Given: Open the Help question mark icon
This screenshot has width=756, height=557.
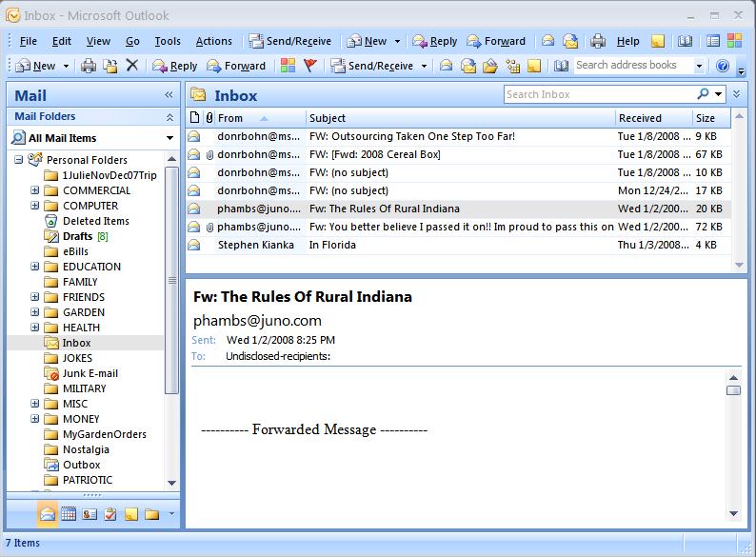Looking at the screenshot, I should click(723, 66).
